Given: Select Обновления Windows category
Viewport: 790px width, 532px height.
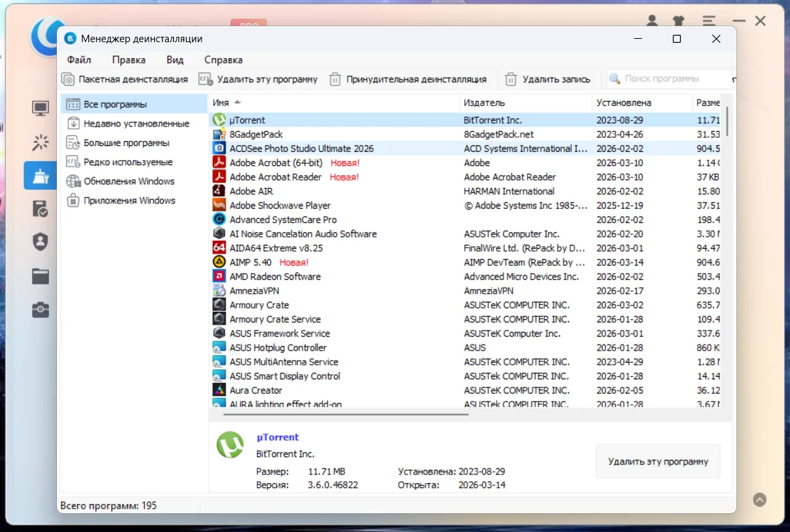Looking at the screenshot, I should pos(129,181).
